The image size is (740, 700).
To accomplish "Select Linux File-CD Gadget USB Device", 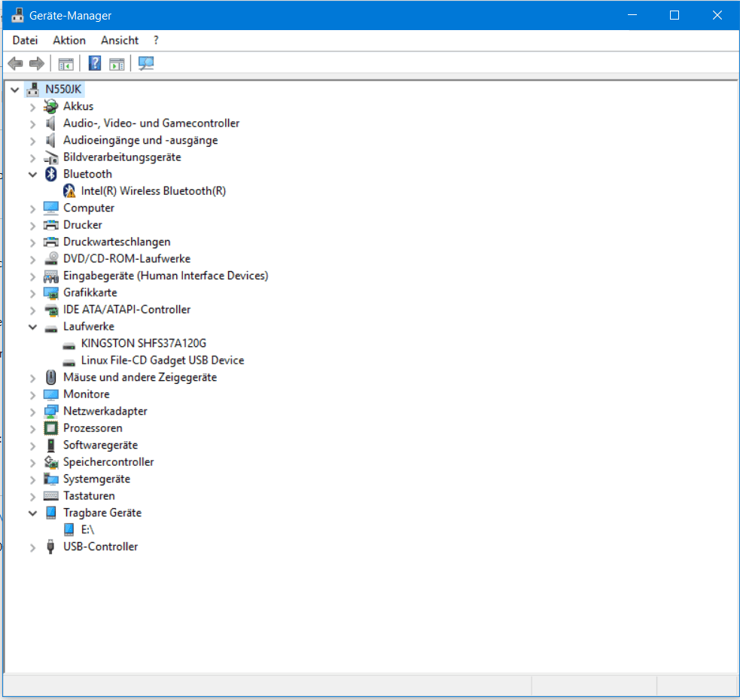I will pos(163,361).
